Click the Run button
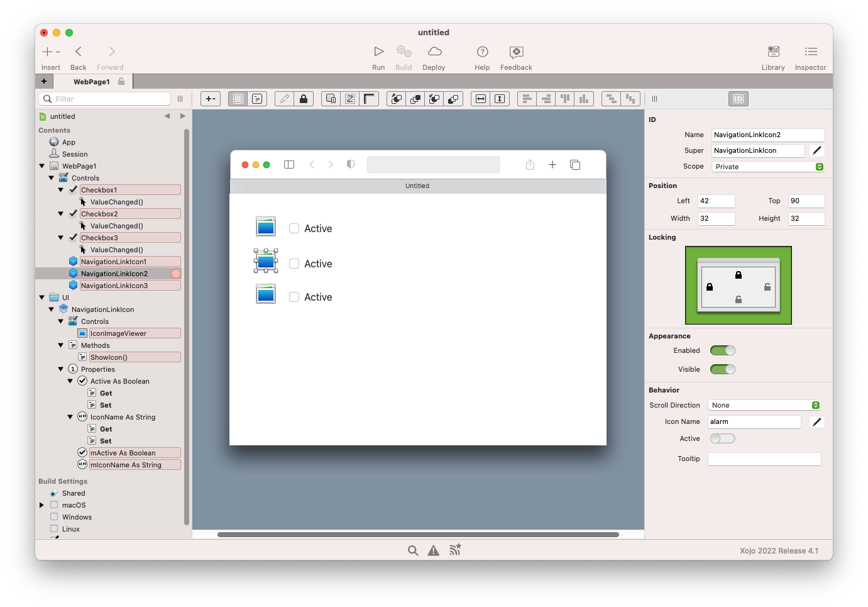 coord(378,57)
